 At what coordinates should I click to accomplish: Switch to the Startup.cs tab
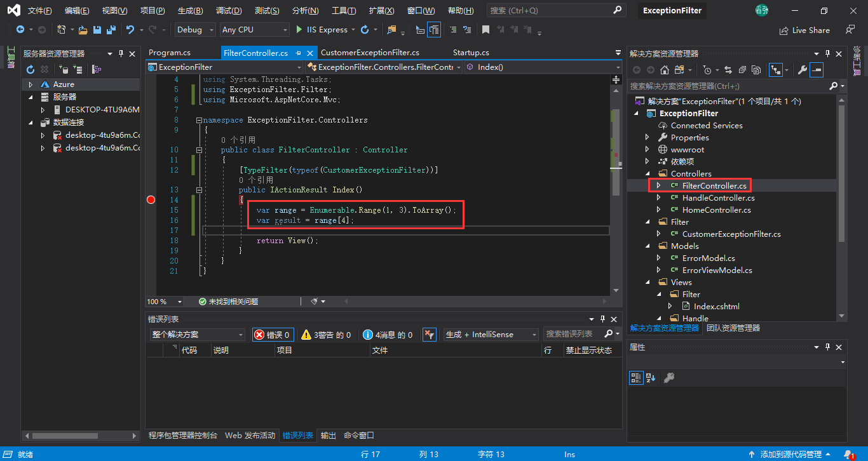tap(471, 53)
